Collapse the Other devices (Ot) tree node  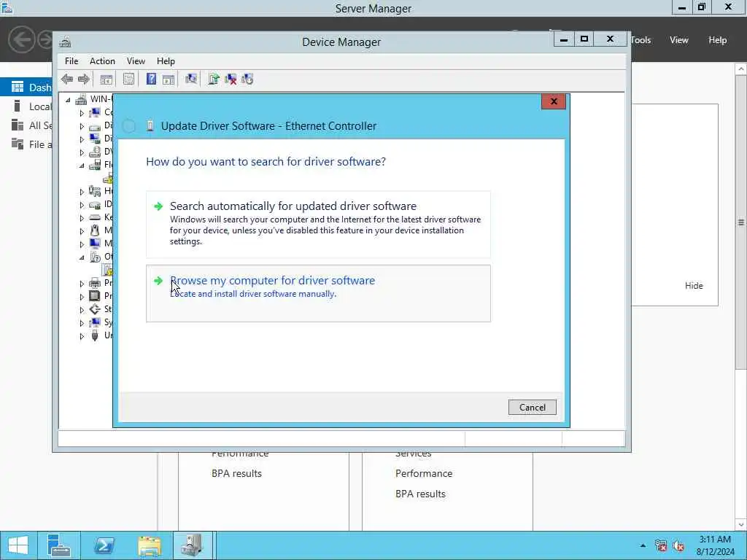(x=82, y=257)
